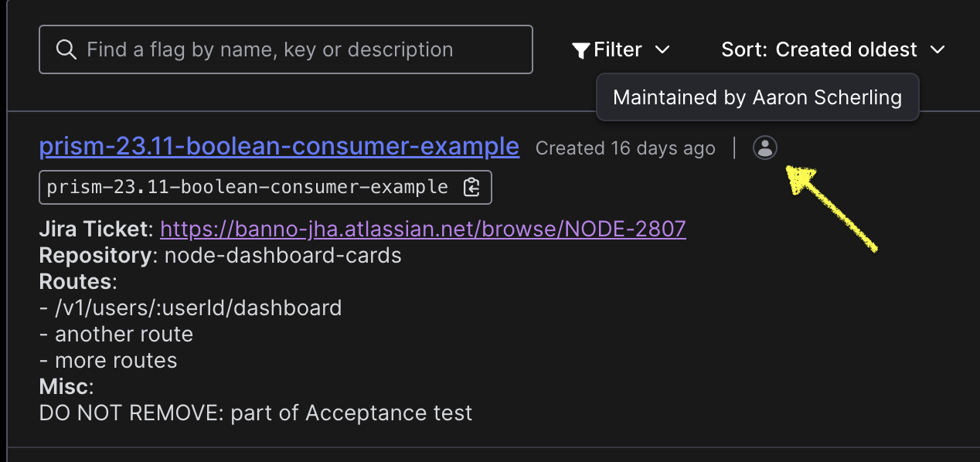The width and height of the screenshot is (980, 462).
Task: Click the "/v1/users/:userId/dashboard" route line
Action: tap(190, 308)
